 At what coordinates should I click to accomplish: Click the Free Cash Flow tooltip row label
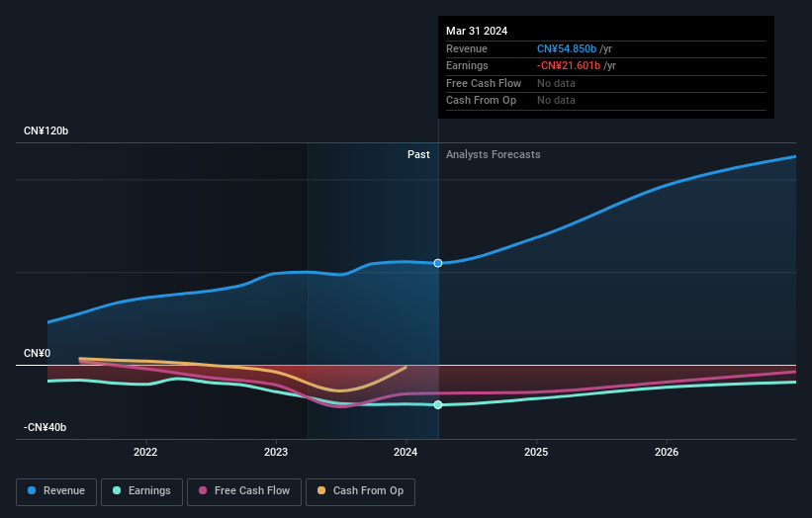pyautogui.click(x=484, y=83)
